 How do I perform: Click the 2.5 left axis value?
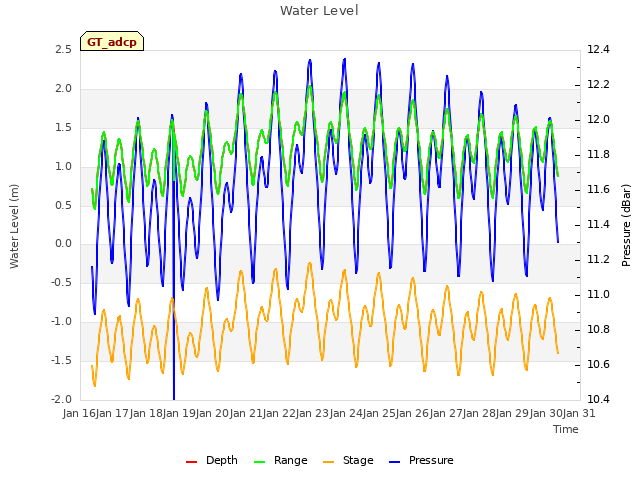point(63,50)
